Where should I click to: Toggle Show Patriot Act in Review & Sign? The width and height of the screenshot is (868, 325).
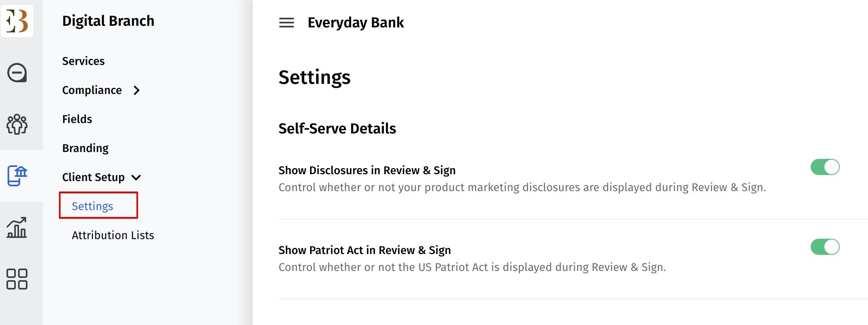tap(825, 247)
